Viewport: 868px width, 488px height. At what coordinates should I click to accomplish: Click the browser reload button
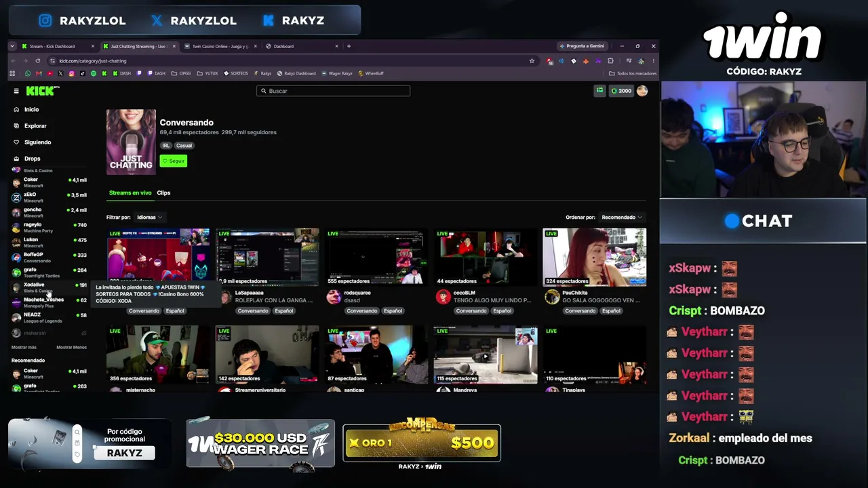37,61
